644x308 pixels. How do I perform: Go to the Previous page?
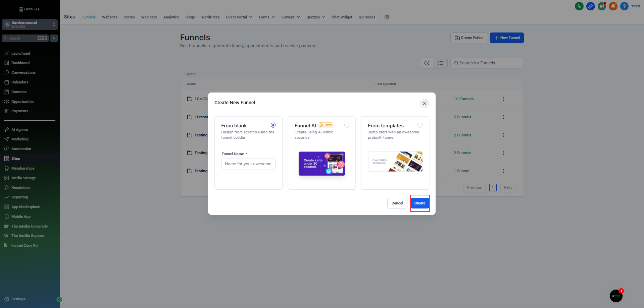point(474,187)
